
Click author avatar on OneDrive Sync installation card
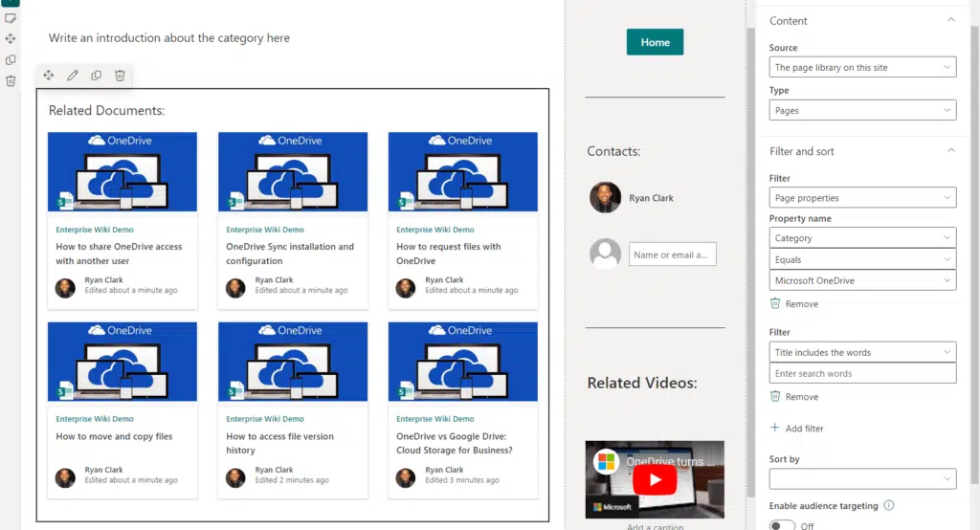[235, 288]
